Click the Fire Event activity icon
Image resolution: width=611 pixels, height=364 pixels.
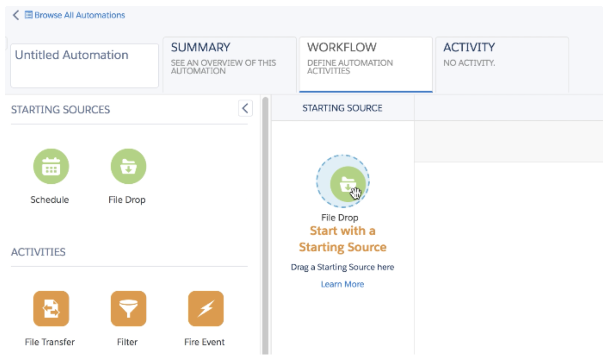point(206,308)
